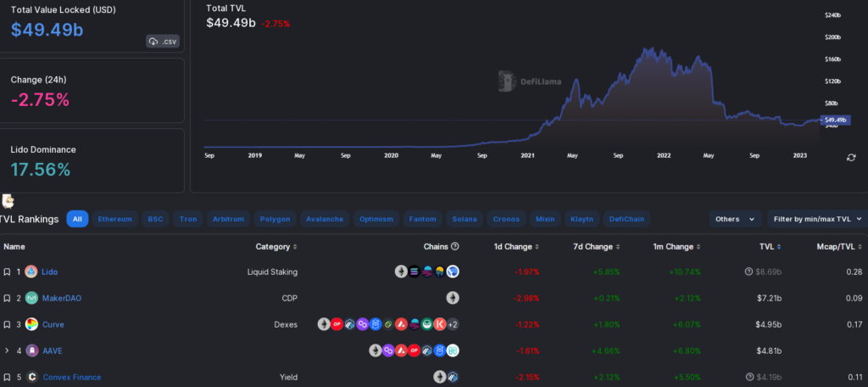Click the help icon beside Lido's TVL
The width and height of the screenshot is (868, 387).
748,272
